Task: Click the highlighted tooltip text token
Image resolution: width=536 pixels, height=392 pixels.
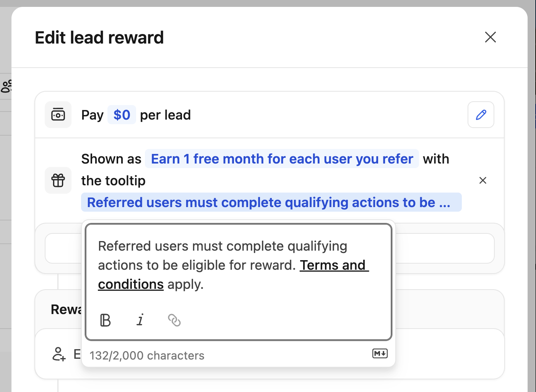Action: pyautogui.click(x=271, y=202)
